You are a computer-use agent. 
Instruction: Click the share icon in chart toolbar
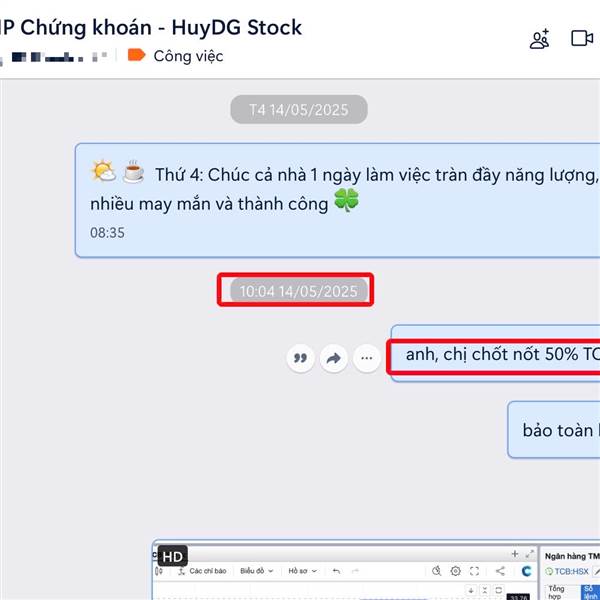click(500, 571)
